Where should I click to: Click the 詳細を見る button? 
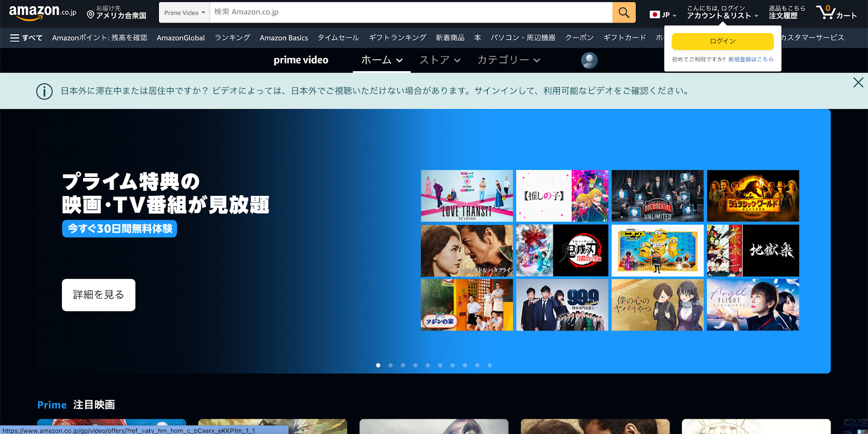pyautogui.click(x=98, y=295)
